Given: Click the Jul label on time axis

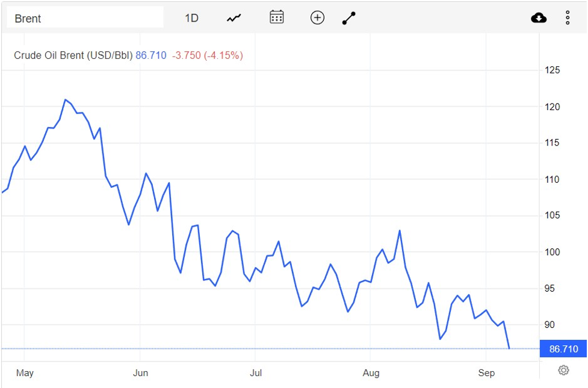Looking at the screenshot, I should click(256, 373).
